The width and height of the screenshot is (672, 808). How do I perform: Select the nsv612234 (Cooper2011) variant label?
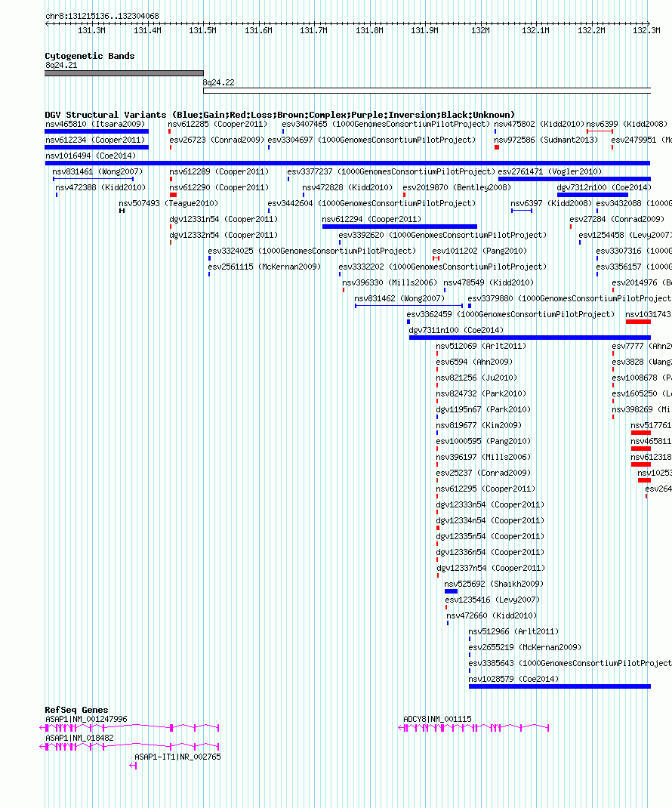click(95, 140)
